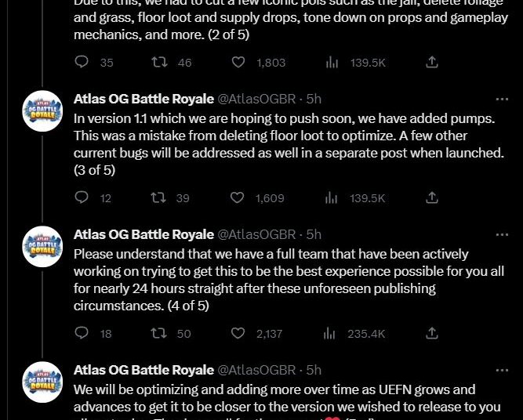Share the (3 of 5) tweet
Image resolution: width=523 pixels, height=420 pixels.
click(431, 198)
